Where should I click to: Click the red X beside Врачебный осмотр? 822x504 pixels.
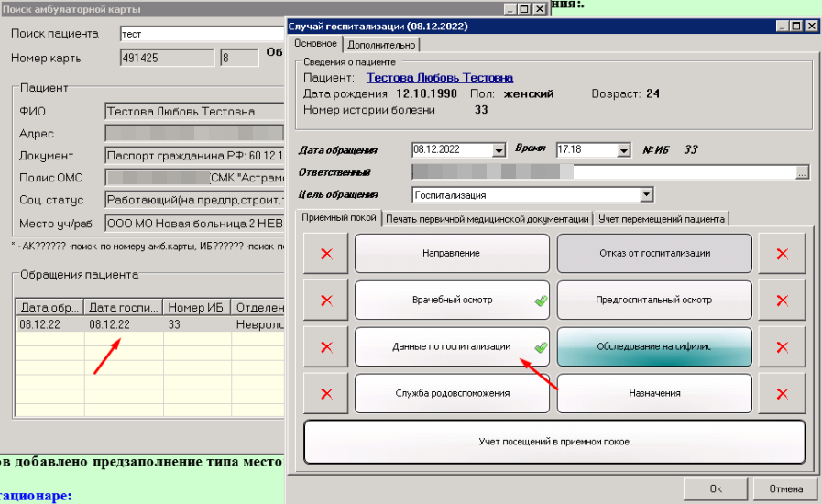pyautogui.click(x=326, y=301)
